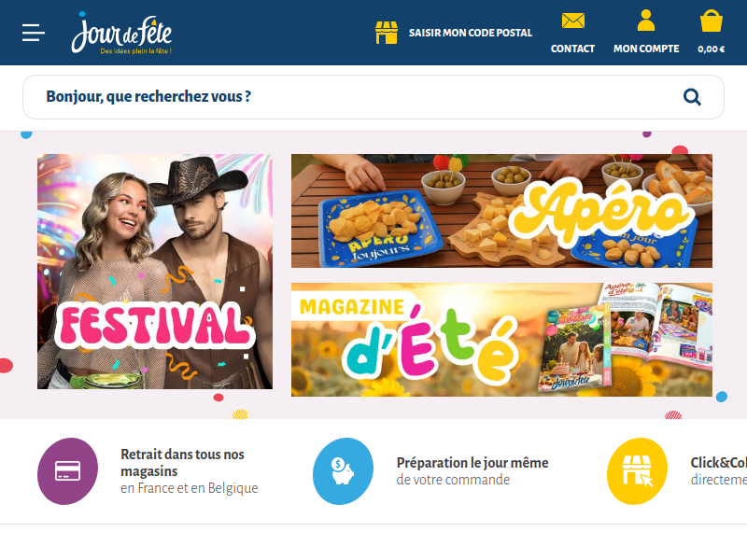This screenshot has height=560, width=747.
Task: Click the yellow Click&Collect store icon
Action: [x=637, y=471]
